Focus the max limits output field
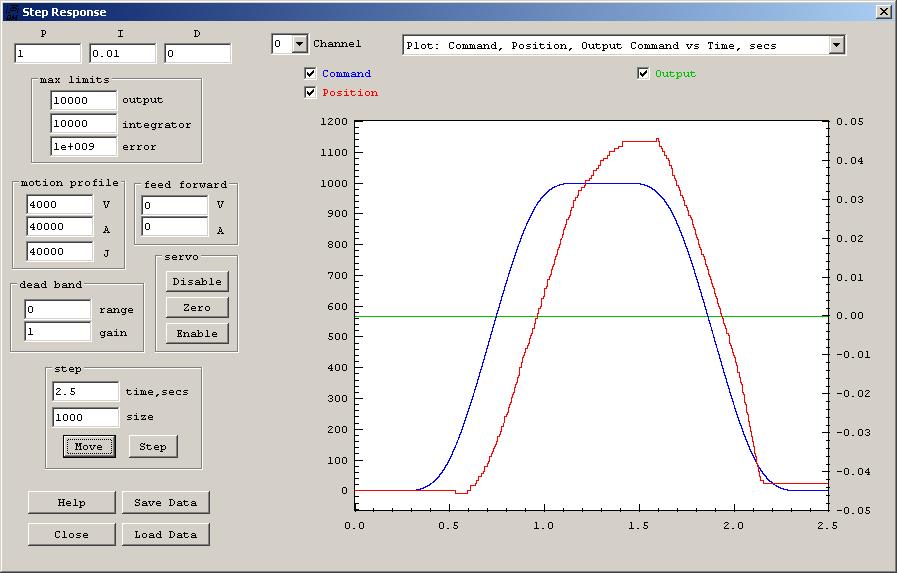 point(83,101)
